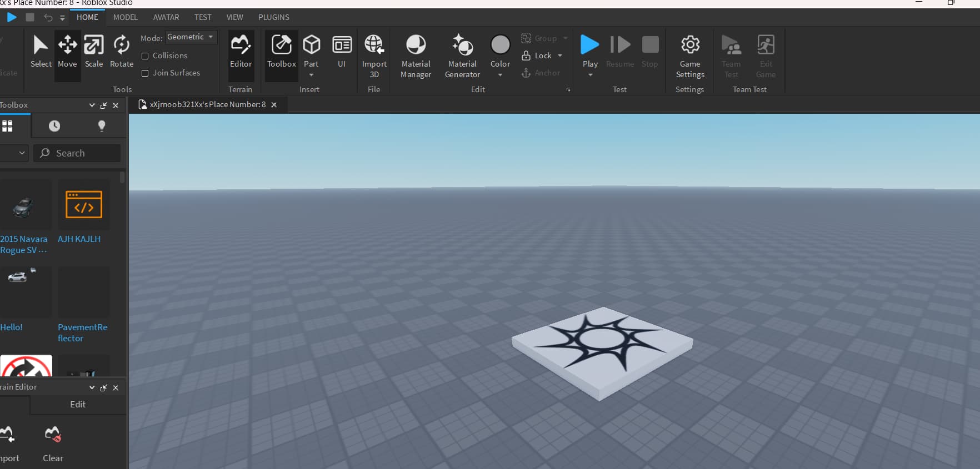Viewport: 980px width, 469px height.
Task: Open quick access toolbar customize dropdown
Action: [x=62, y=18]
